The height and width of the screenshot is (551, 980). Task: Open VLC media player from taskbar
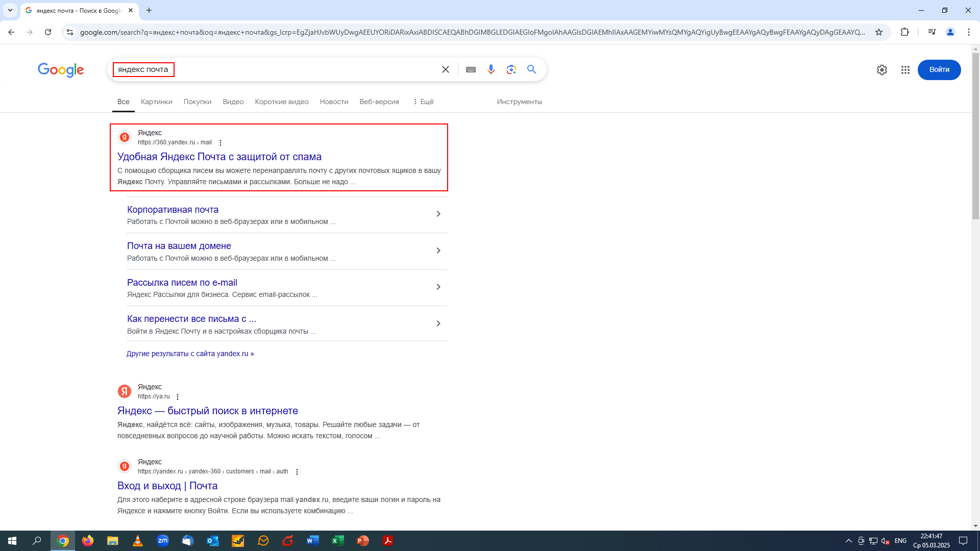pyautogui.click(x=138, y=541)
